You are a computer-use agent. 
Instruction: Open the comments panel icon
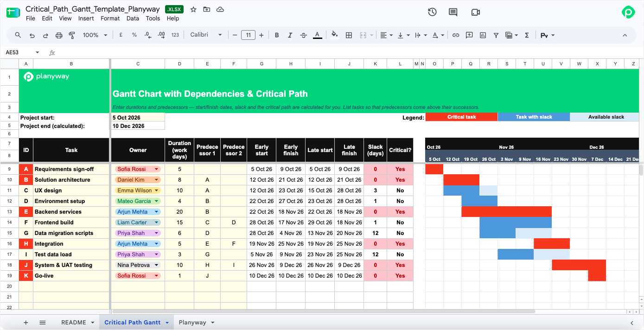click(x=453, y=12)
